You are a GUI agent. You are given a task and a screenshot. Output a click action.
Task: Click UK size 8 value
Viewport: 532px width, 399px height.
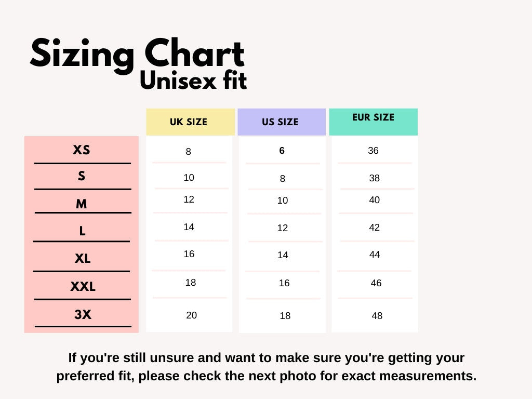[x=189, y=152]
